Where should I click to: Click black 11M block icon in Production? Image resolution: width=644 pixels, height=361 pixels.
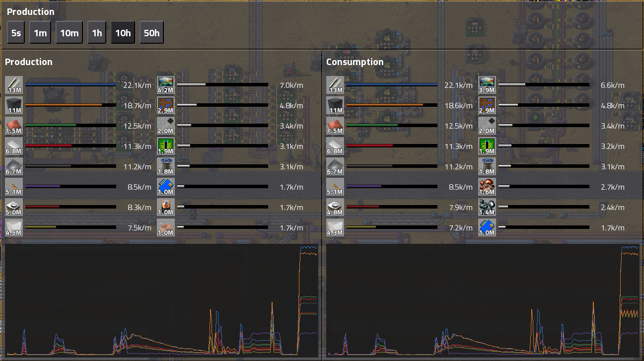coord(14,105)
